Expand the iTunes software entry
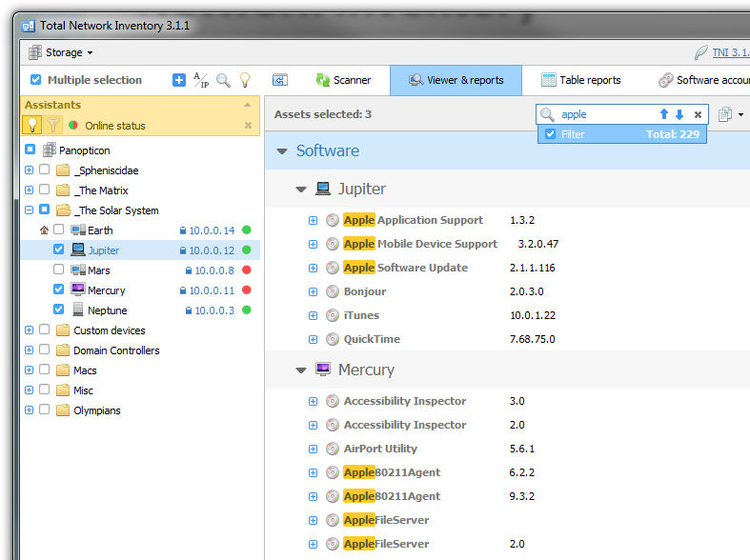The width and height of the screenshot is (750, 560). pos(313,315)
